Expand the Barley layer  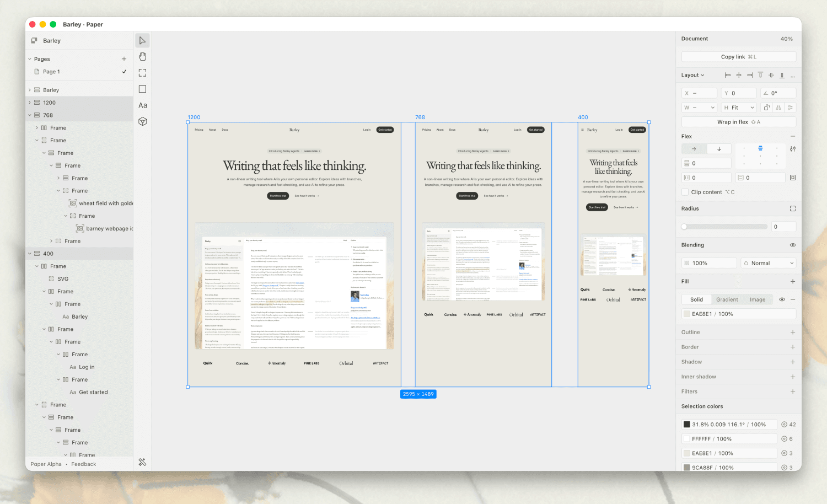[30, 90]
